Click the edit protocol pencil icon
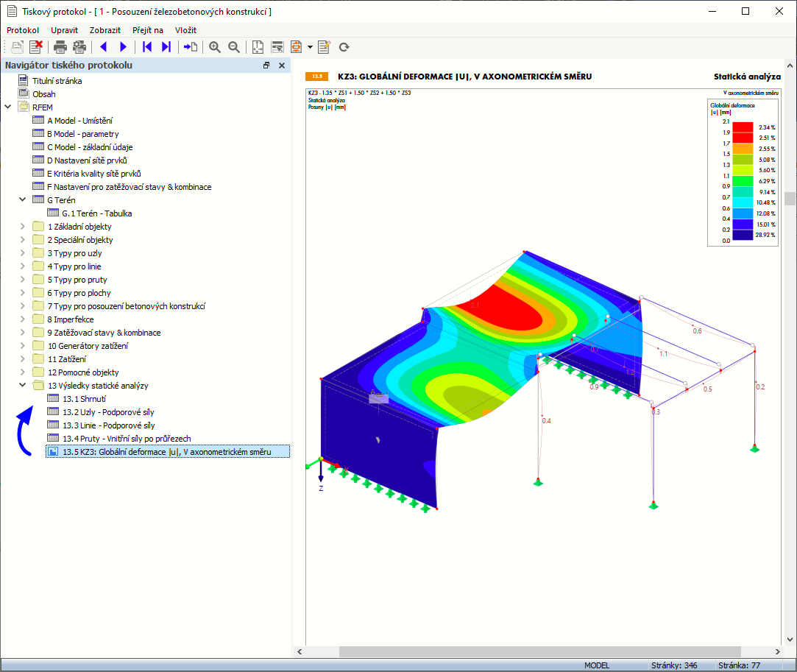 [x=324, y=47]
